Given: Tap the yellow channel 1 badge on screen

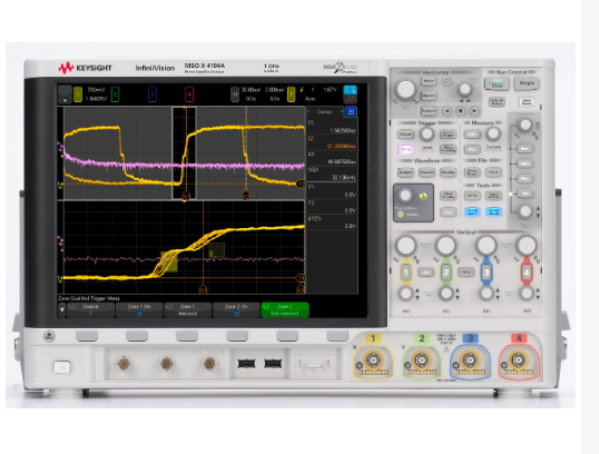Looking at the screenshot, I should 78,94.
